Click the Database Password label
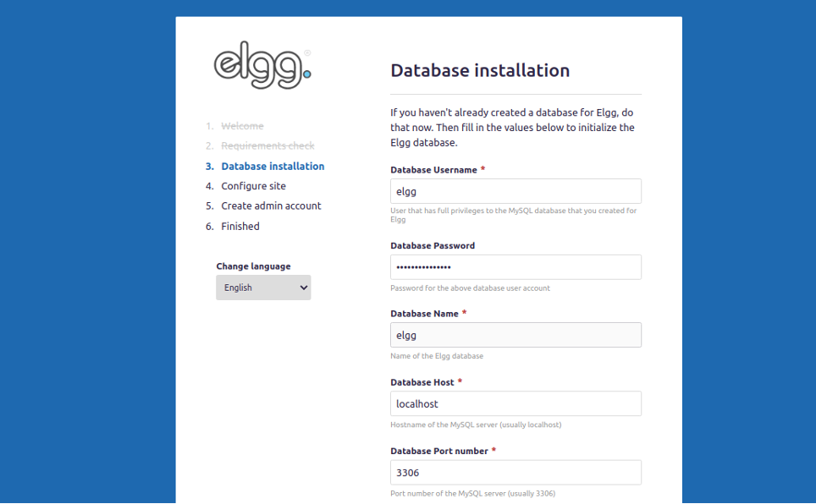Image resolution: width=816 pixels, height=504 pixels. coord(433,245)
